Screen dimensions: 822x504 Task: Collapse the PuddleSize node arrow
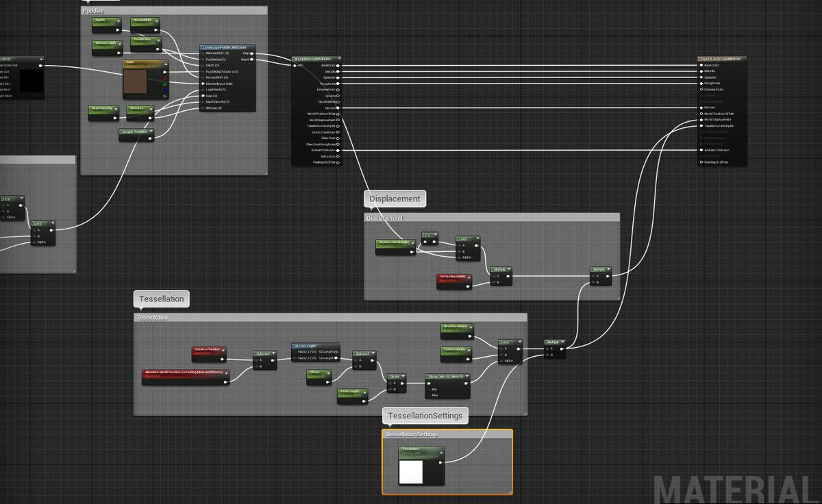click(159, 40)
